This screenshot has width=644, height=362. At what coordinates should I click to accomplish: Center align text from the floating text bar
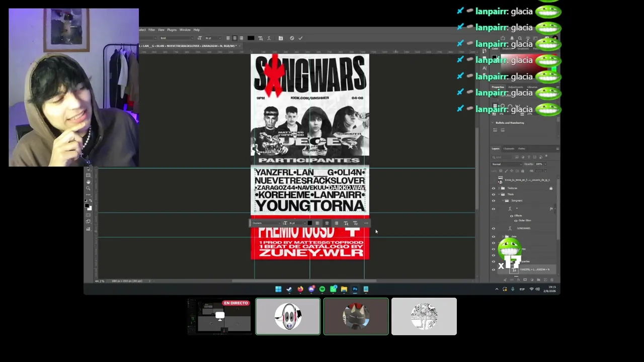(x=327, y=223)
